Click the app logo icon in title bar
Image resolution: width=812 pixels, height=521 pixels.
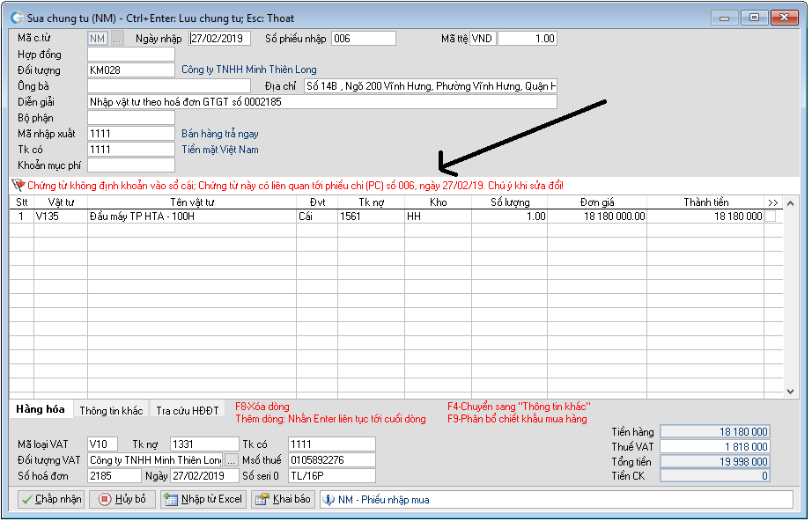[x=17, y=18]
